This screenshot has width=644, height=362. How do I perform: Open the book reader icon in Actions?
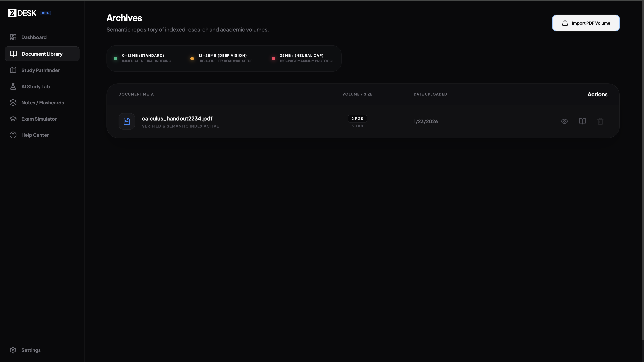(x=582, y=121)
